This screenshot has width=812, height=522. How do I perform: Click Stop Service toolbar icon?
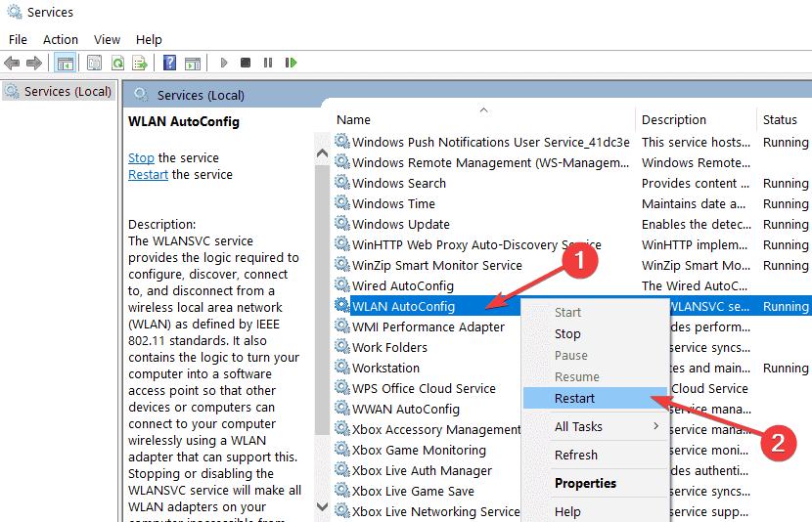click(246, 64)
